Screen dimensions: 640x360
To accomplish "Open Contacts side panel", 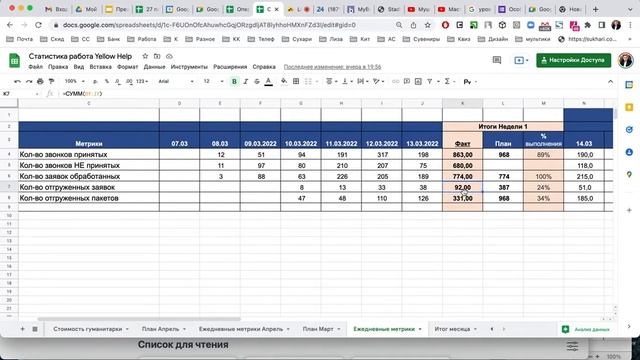I will tap(629, 152).
